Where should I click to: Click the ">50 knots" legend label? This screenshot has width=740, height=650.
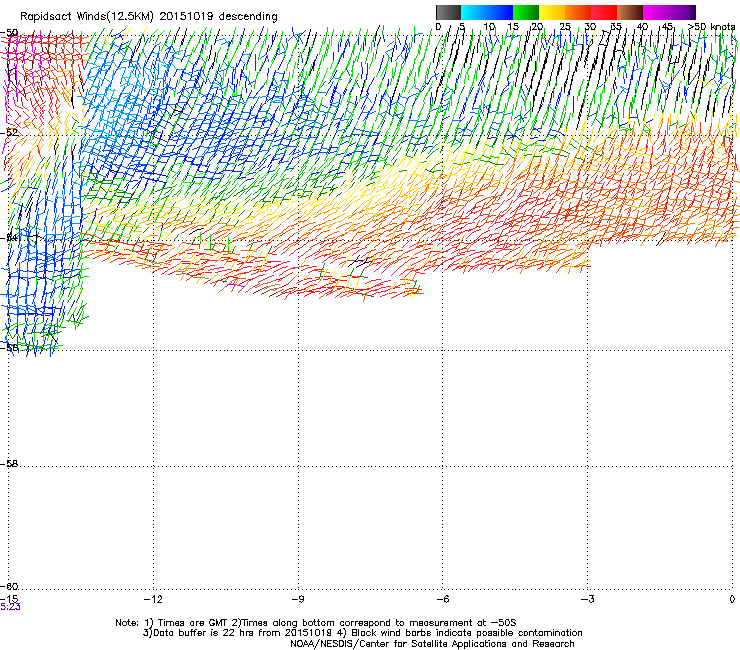click(x=712, y=27)
